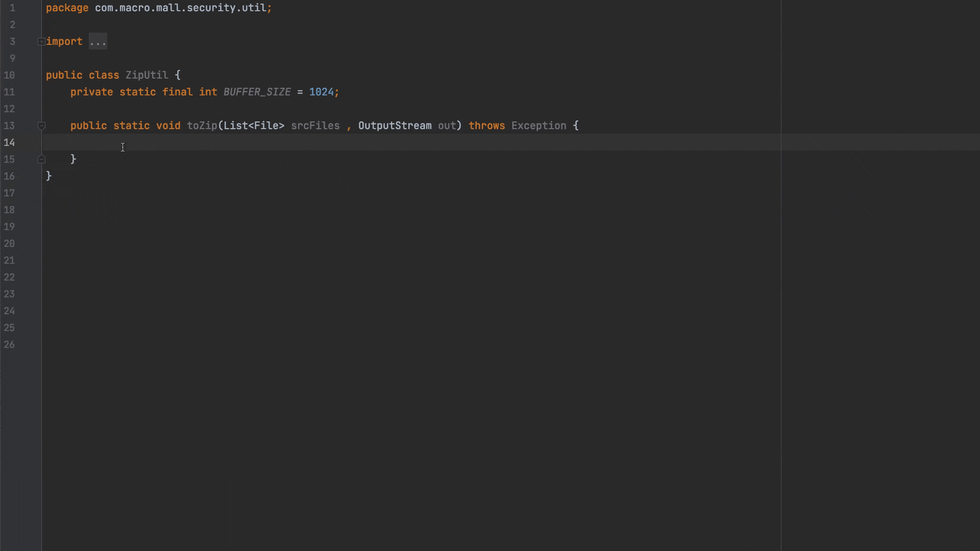Click the folded imports placeholder dots
This screenshot has height=551, width=980.
click(x=97, y=41)
